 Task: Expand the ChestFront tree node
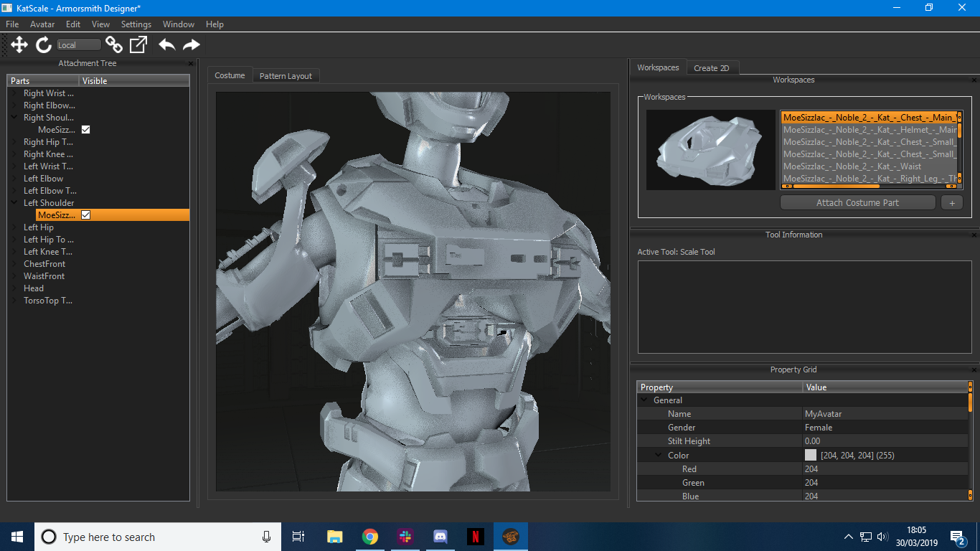click(x=14, y=264)
